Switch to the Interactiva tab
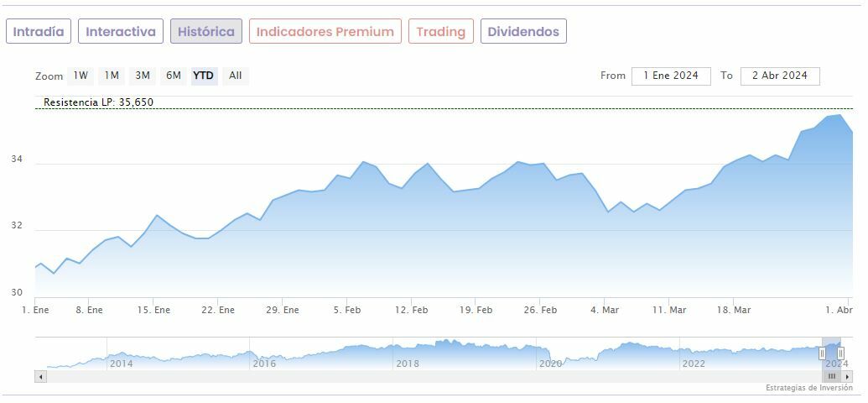This screenshot has width=868, height=403. (121, 32)
